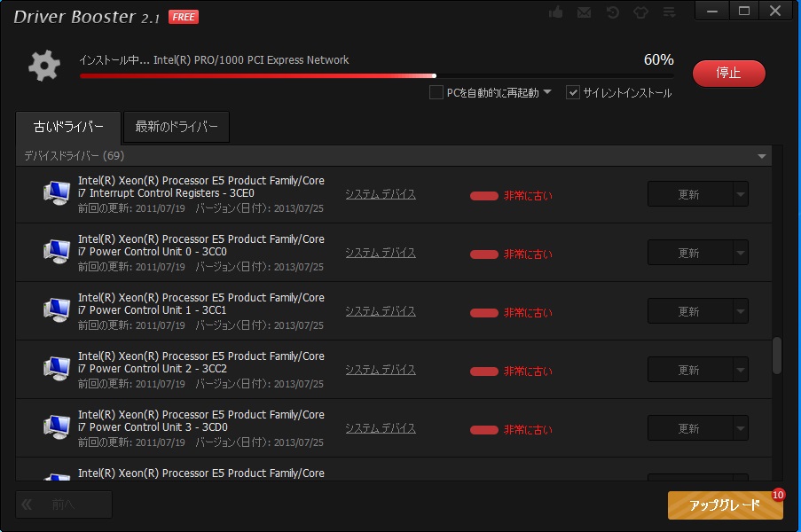Open update dropdown arrow for 3CD0 row
This screenshot has width=801, height=532.
point(741,428)
